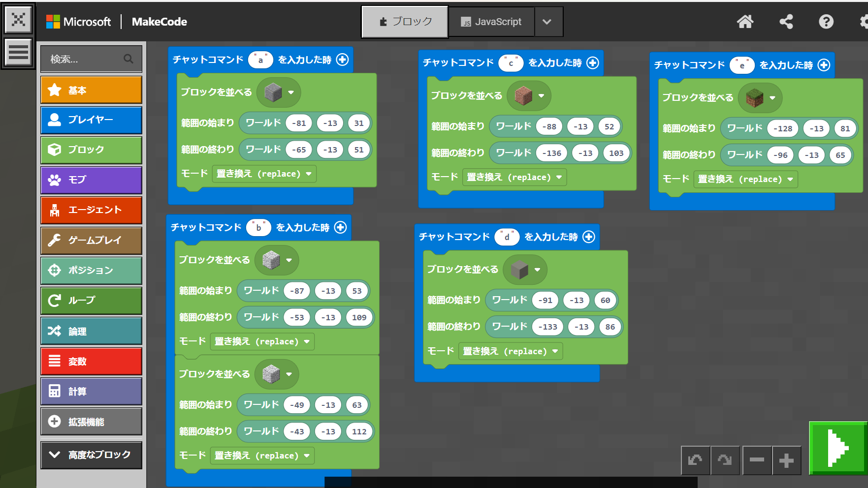Screen dimensions: 868x488
Task: Click the MakeCode title link
Action: (160, 22)
